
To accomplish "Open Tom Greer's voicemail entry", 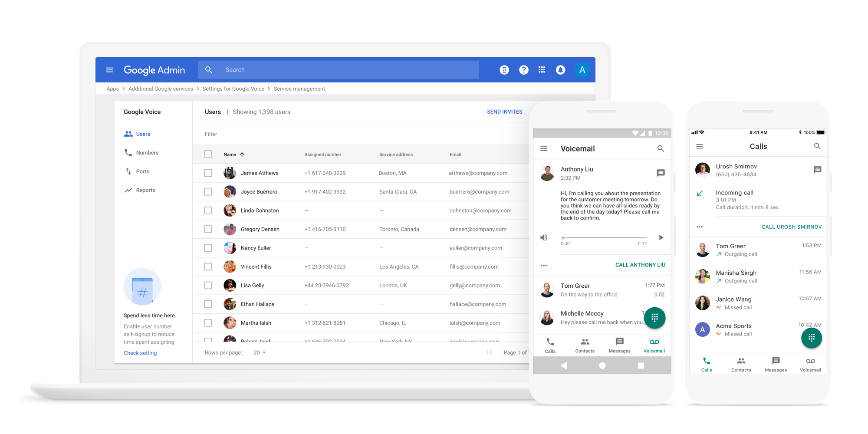I will 602,290.
